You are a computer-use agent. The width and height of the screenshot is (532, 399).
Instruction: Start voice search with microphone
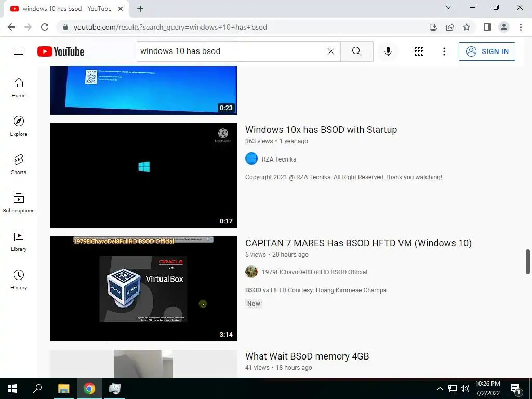[x=388, y=51]
